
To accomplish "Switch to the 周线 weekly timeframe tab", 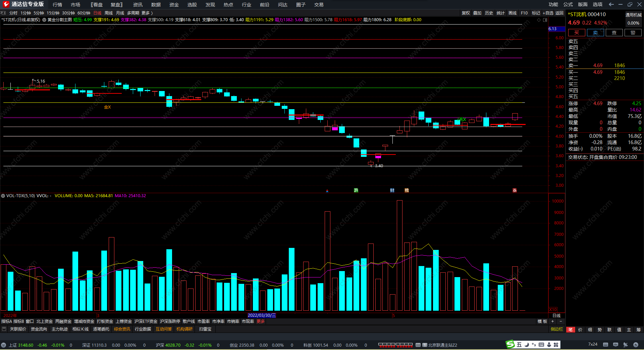I will pos(109,13).
